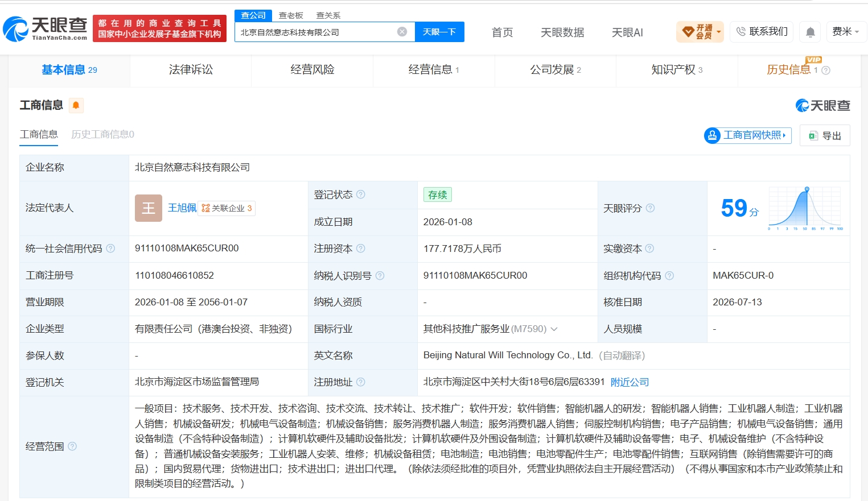Click the registration number 110108046610852
Viewport: 868px width, 501px height.
pyautogui.click(x=174, y=276)
